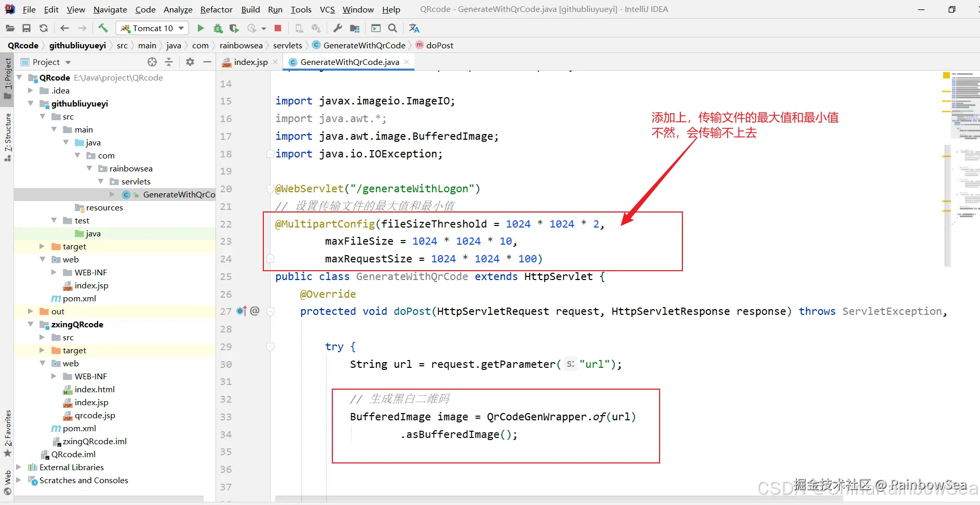Open the File menu
Screen dimensions: 980x505
tap(29, 9)
